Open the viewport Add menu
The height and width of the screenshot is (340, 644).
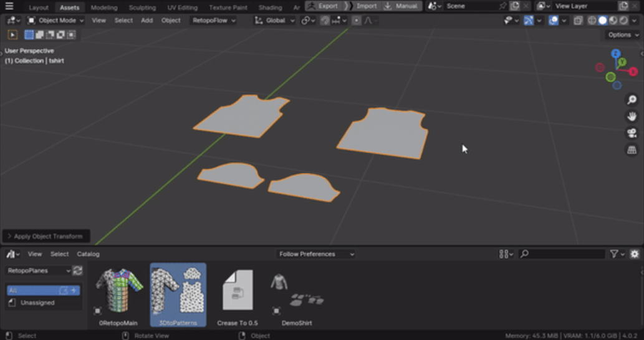147,20
